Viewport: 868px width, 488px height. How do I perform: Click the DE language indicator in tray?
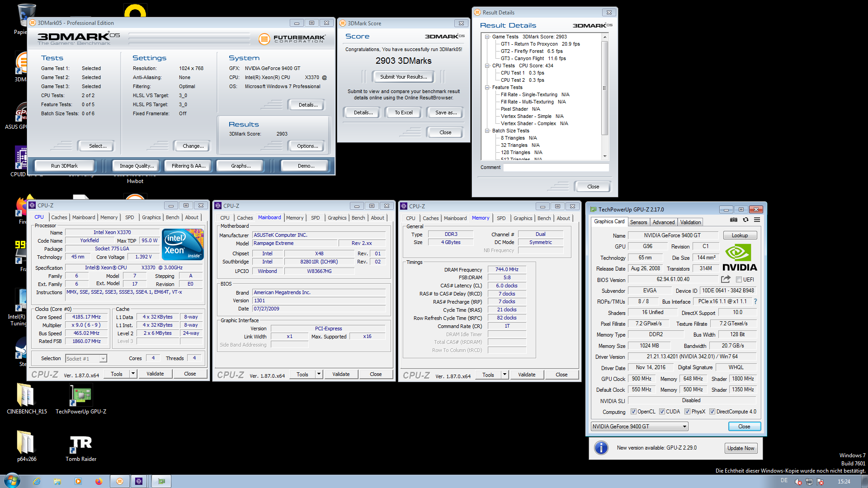click(784, 481)
